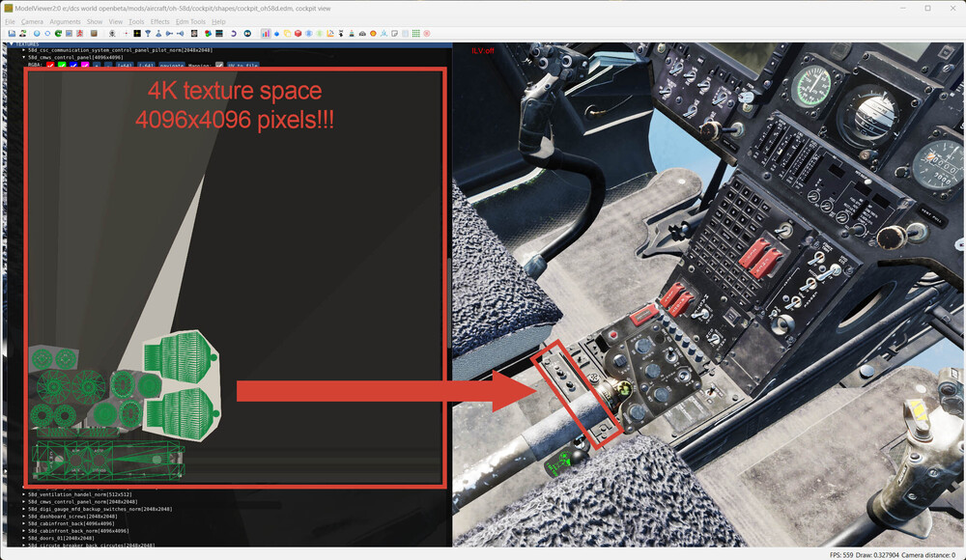Toggle the green G channel checkbox
Screen dimensions: 966x560
62,63
